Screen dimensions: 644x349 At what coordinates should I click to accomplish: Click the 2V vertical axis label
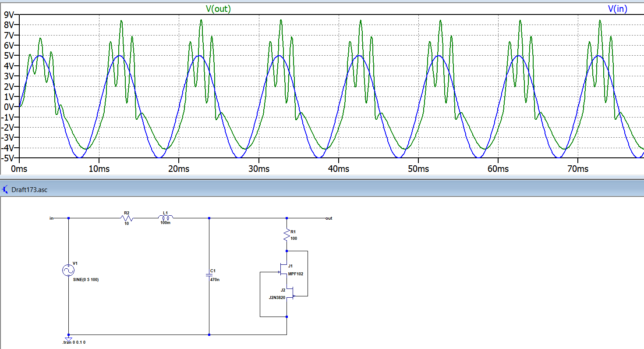[10, 86]
